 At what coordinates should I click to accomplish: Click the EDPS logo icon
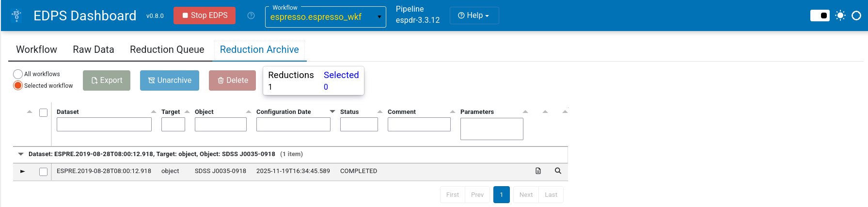point(16,16)
